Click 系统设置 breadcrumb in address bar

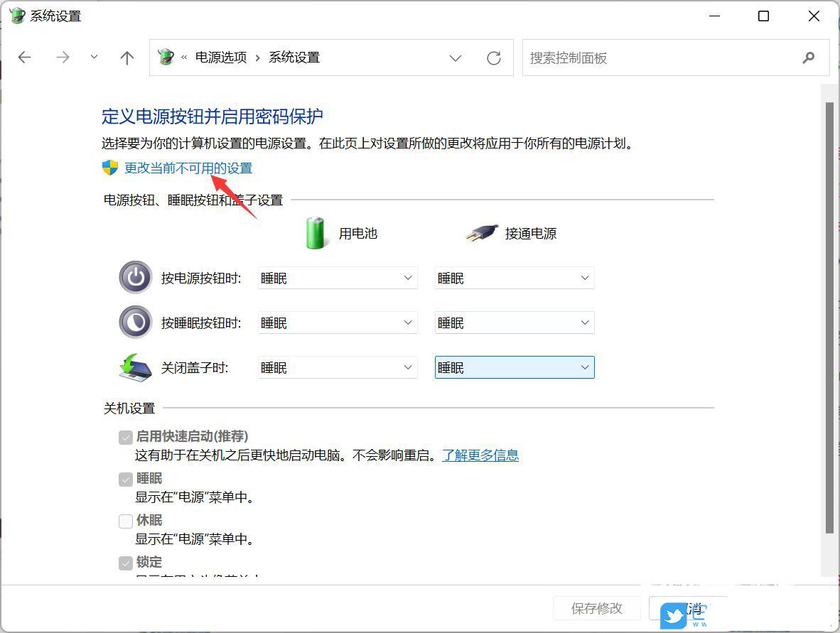pyautogui.click(x=294, y=58)
